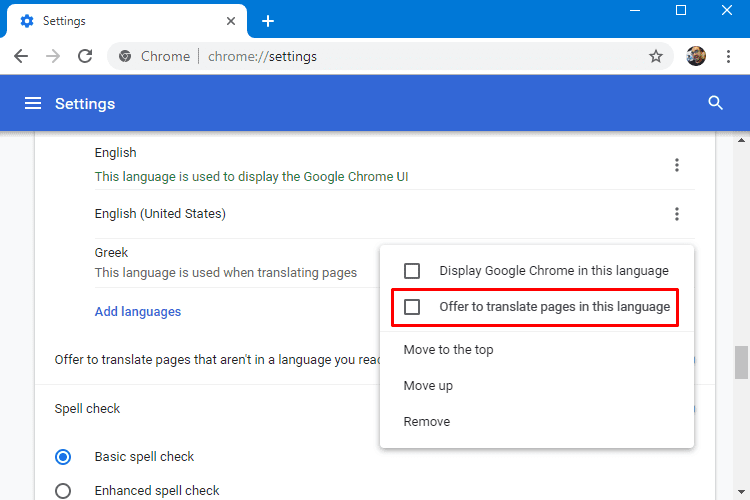750x500 pixels.
Task: Maximize the Chrome window
Action: [681, 11]
